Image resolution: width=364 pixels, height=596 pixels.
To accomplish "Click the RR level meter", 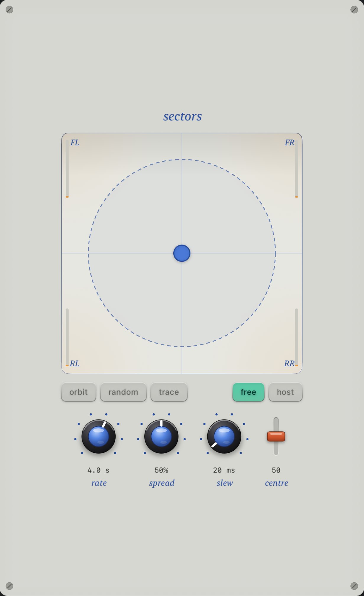I will pos(297,337).
